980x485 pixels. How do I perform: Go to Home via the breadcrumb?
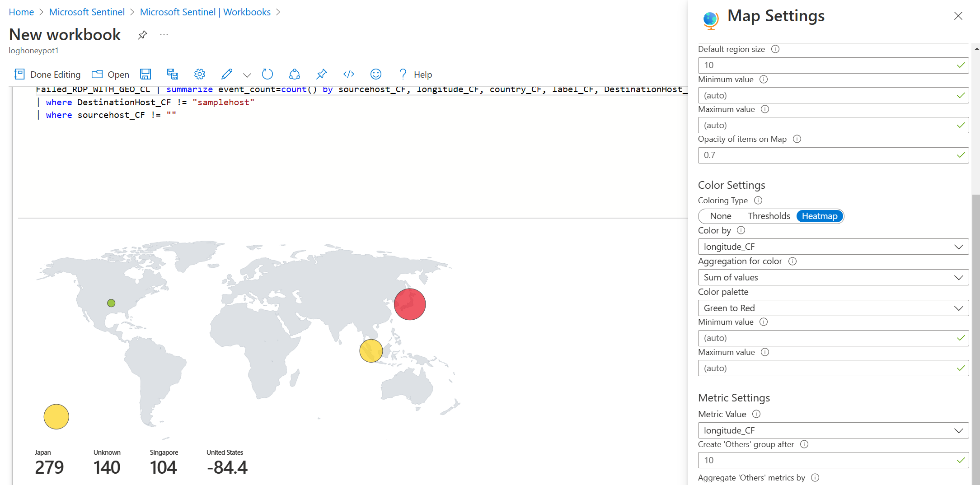(x=21, y=12)
